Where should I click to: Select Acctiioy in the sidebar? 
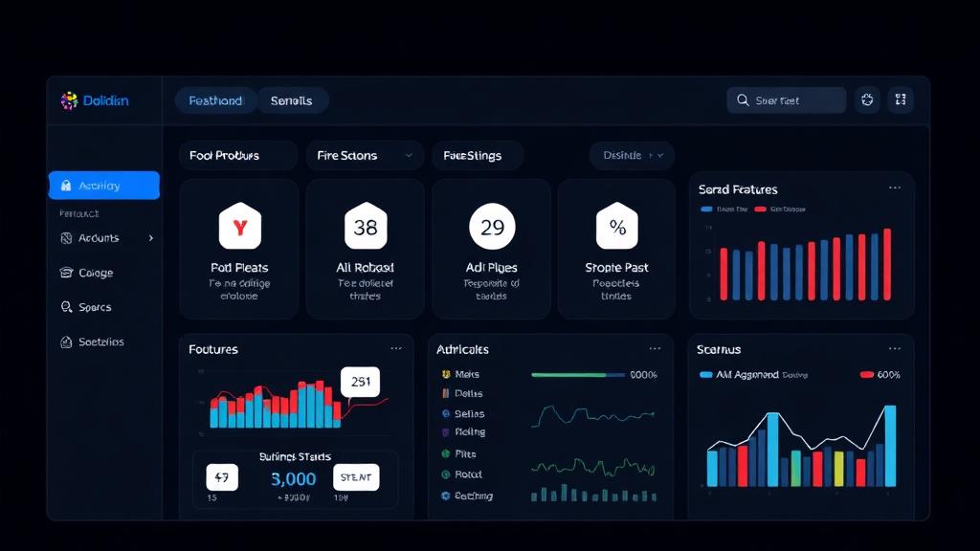click(103, 186)
